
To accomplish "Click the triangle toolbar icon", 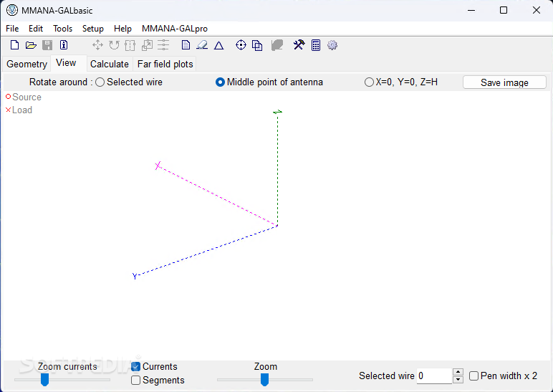I will [218, 46].
